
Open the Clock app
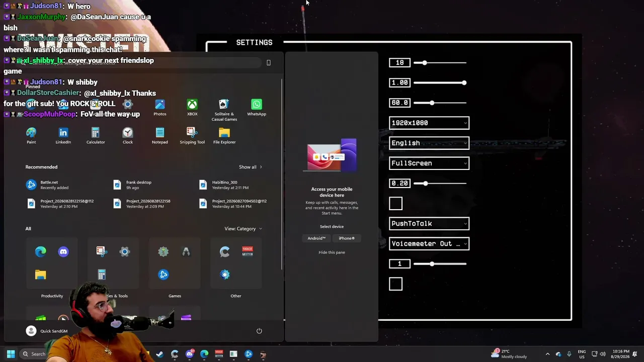click(x=128, y=136)
